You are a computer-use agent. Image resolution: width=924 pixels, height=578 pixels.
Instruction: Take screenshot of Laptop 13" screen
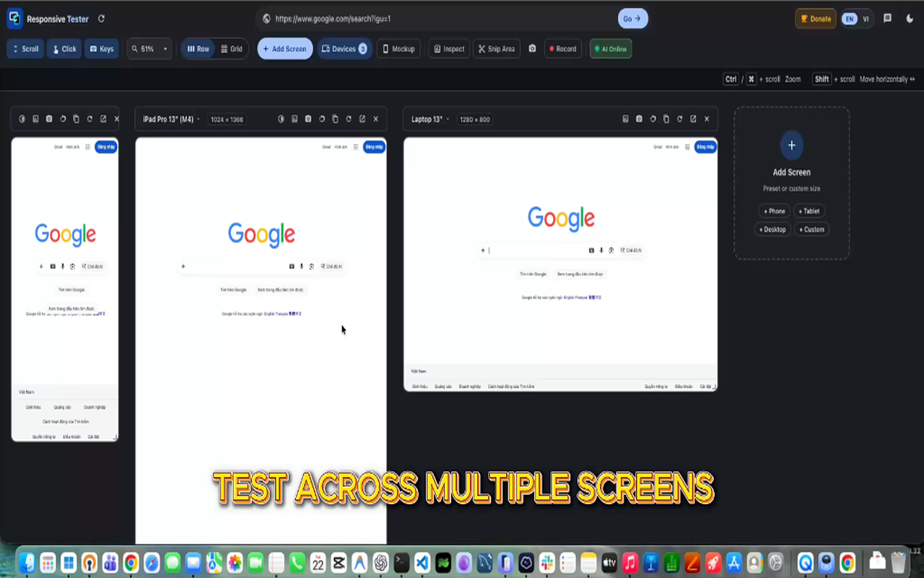tap(639, 119)
